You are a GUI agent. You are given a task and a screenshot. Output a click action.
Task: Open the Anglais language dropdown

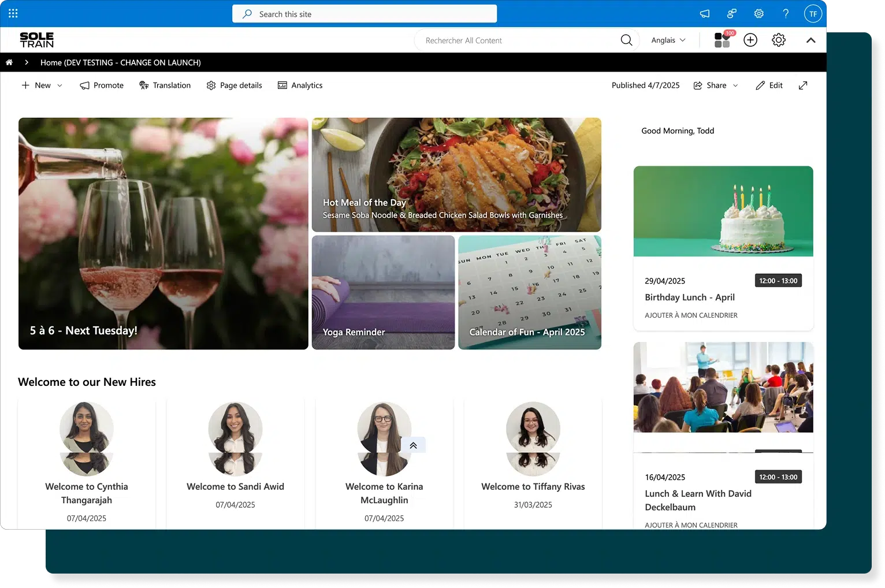pos(668,40)
